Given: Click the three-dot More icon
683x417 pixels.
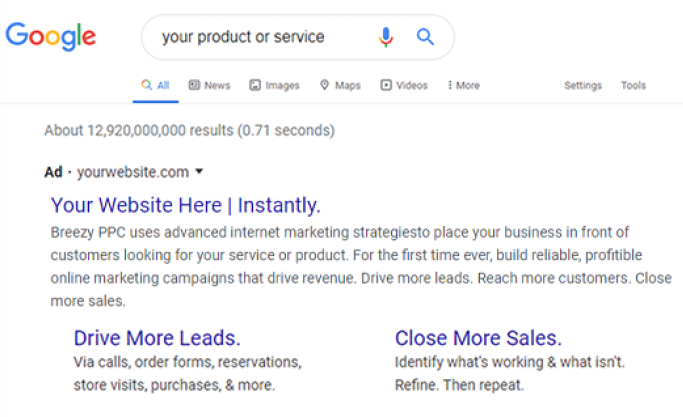Looking at the screenshot, I should point(450,86).
